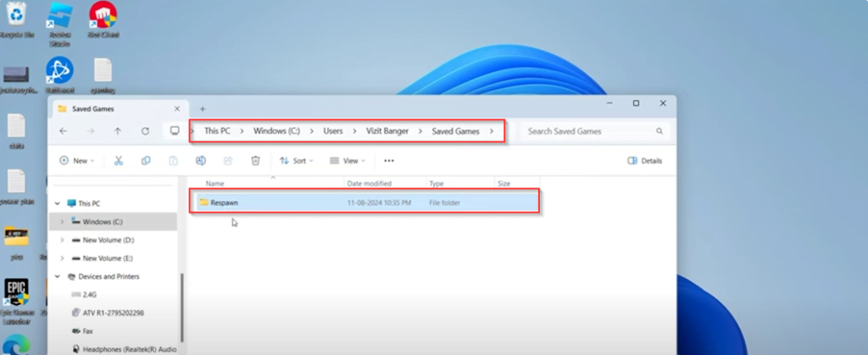Refresh the Saved Games folder view

point(145,131)
